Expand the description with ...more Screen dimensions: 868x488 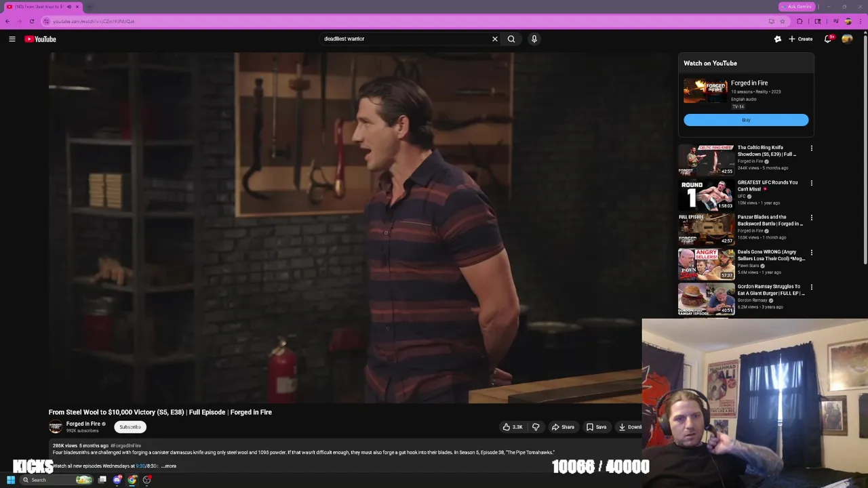pyautogui.click(x=168, y=466)
